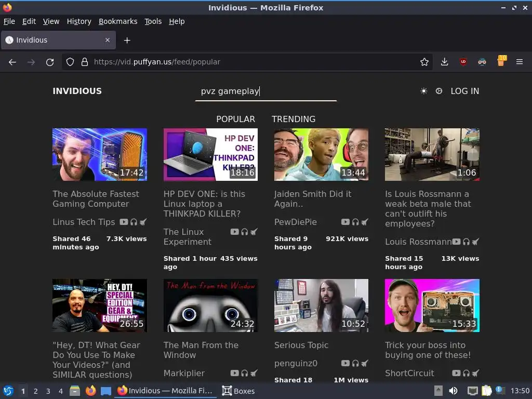This screenshot has width=532, height=399.
Task: Open ShortCircuit laptop video thumbnail
Action: (432, 305)
